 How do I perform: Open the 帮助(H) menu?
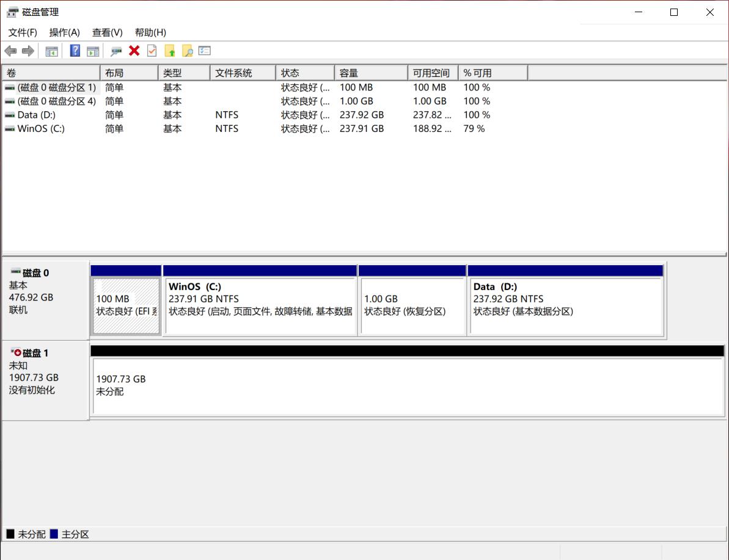tap(150, 32)
